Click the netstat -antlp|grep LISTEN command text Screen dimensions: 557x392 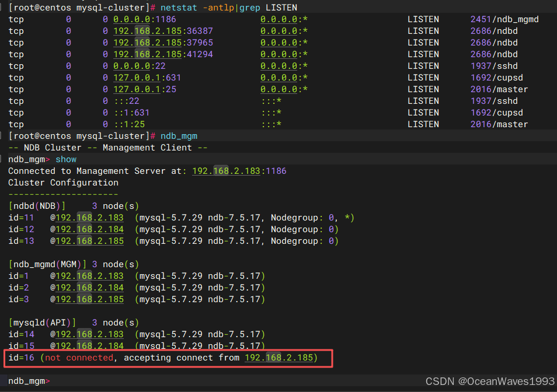(x=228, y=8)
